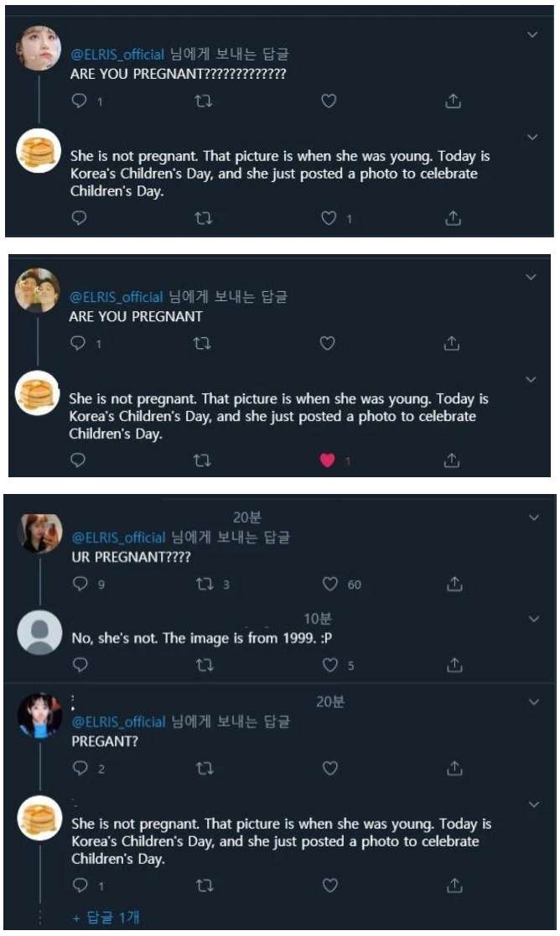View the blue-haired avatar on the "PREGANT?" tweet
This screenshot has height=936, width=560.
pyautogui.click(x=39, y=715)
